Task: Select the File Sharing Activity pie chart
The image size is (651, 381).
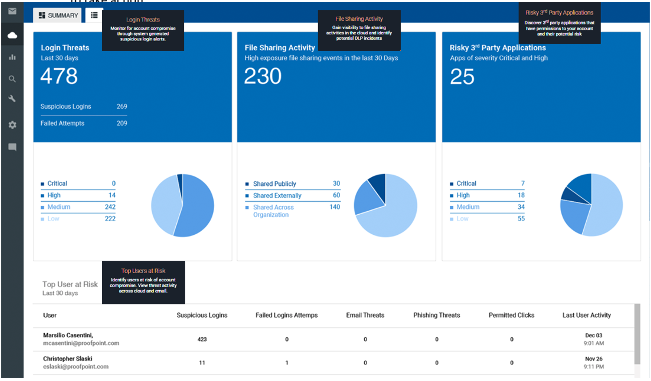Action: (385, 205)
